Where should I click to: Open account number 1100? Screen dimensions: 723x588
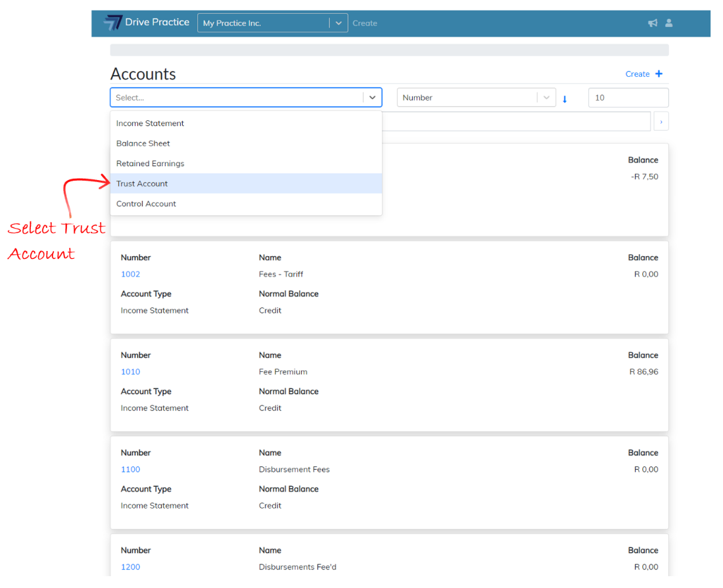pos(131,470)
